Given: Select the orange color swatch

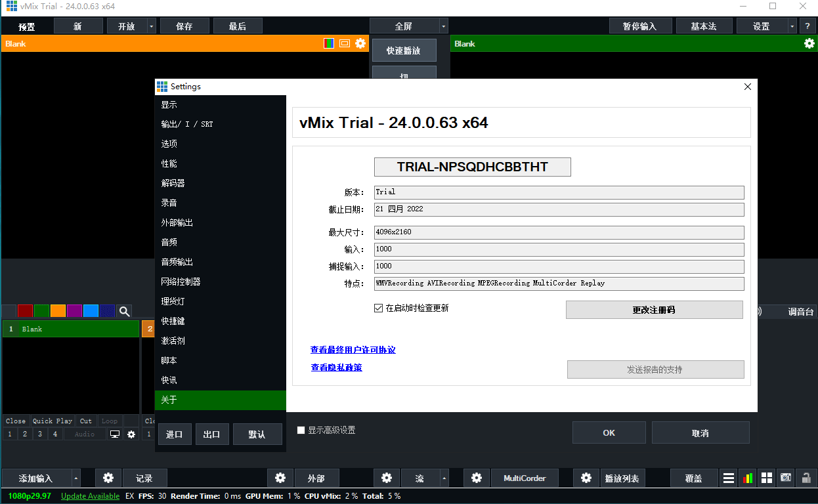Looking at the screenshot, I should point(58,311).
